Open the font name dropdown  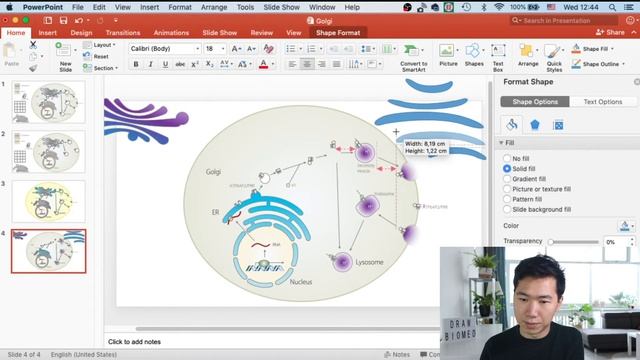[x=198, y=49]
